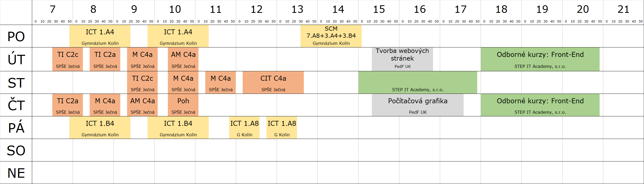This screenshot has height=184, width=644.
Task: Click Thursday's M C4a lesson block
Action: pos(105,105)
